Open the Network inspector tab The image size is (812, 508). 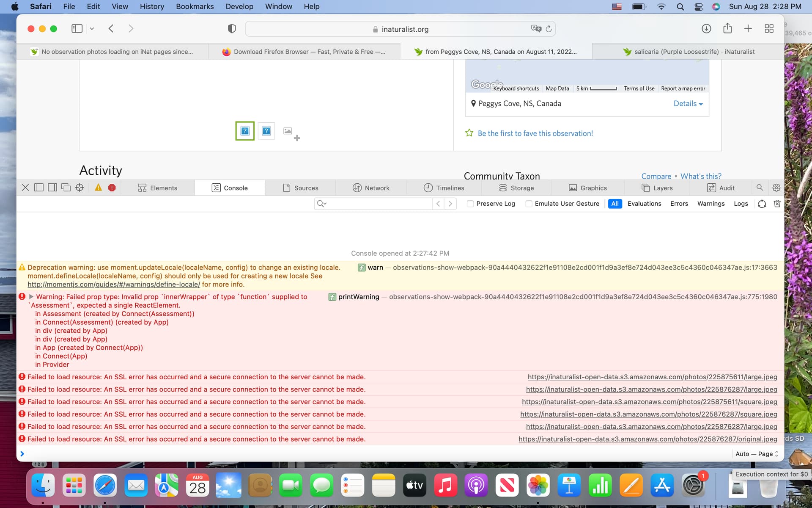tap(371, 188)
